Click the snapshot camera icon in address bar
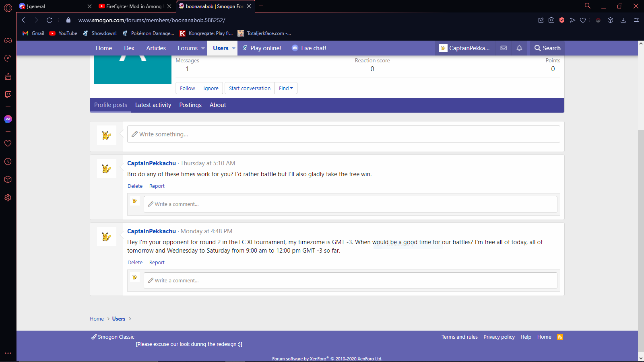The image size is (644, 362). tap(551, 20)
